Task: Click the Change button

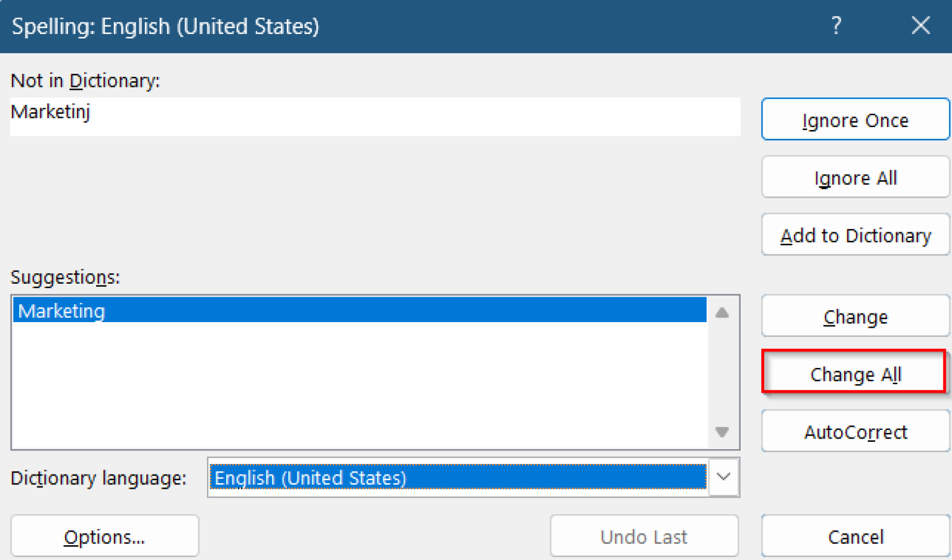Action: (855, 316)
